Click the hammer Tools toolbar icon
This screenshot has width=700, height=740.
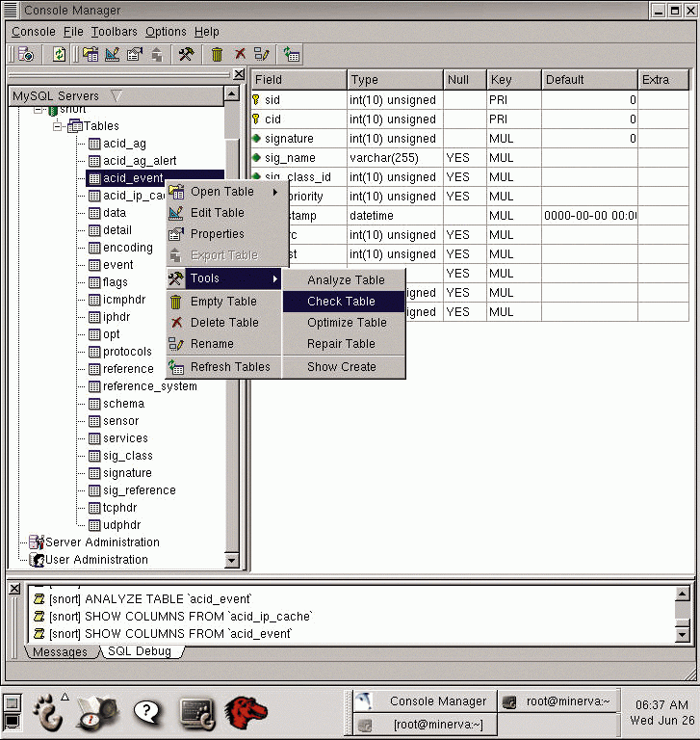pos(187,55)
